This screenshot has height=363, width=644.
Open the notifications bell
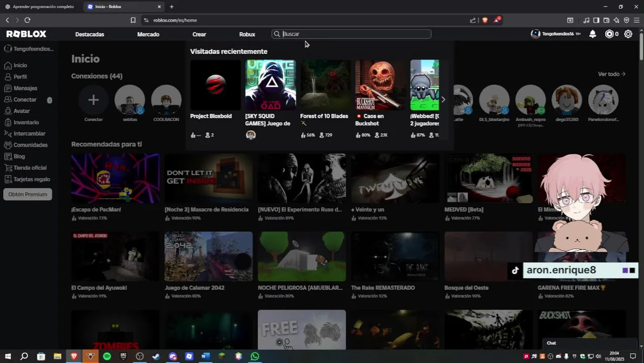[x=593, y=34]
